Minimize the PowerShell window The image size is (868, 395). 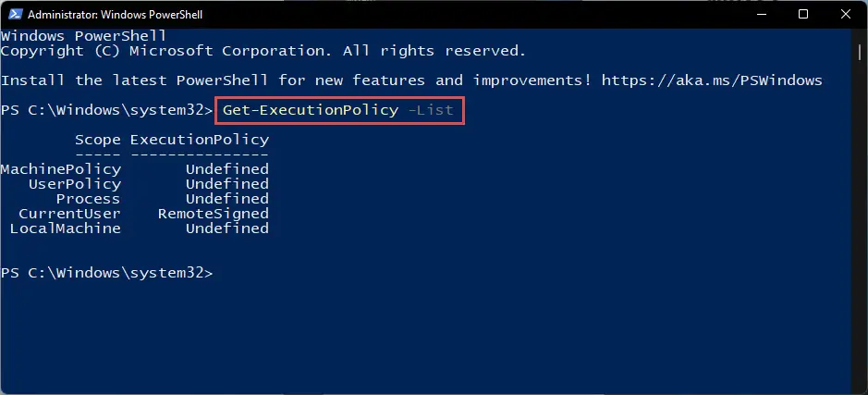coord(761,15)
